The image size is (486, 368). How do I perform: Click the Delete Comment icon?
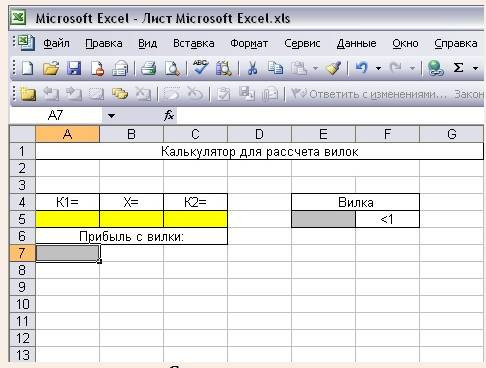pyautogui.click(x=143, y=94)
